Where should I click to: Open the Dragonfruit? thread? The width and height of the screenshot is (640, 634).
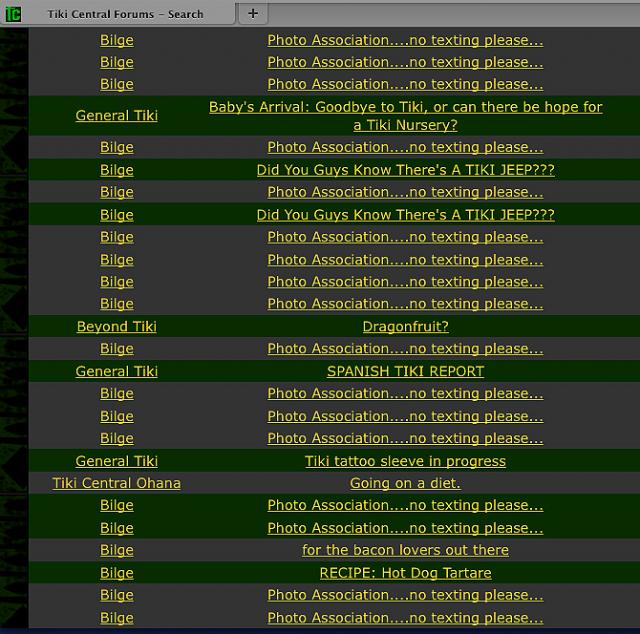click(x=405, y=327)
